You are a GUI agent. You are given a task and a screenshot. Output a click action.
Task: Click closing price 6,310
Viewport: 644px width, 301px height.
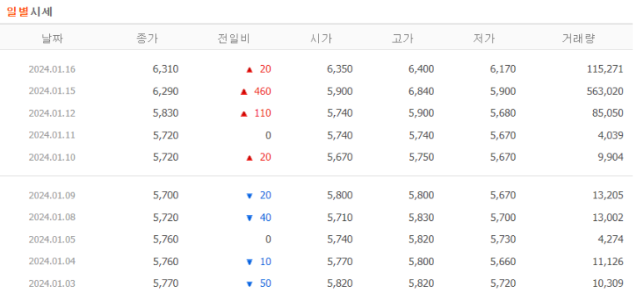click(166, 69)
